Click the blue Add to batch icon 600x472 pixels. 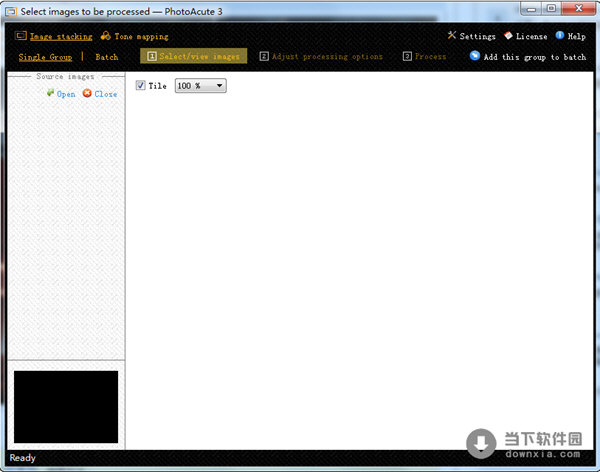pyautogui.click(x=474, y=56)
